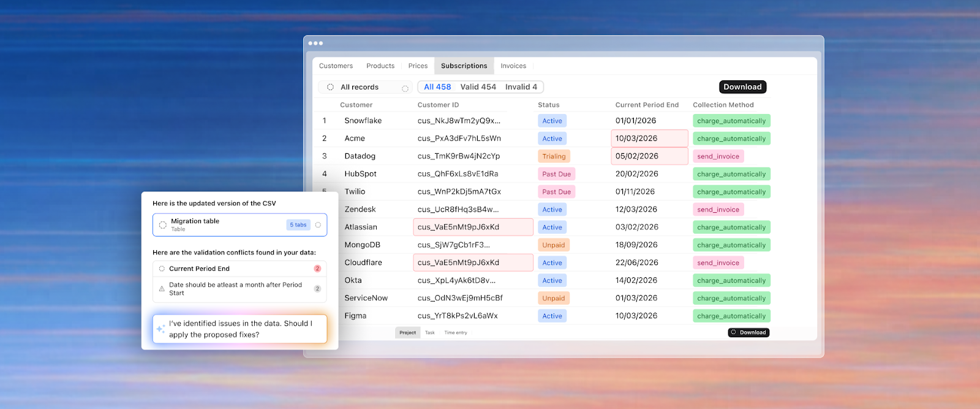
Task: Switch to the Prices tab
Action: pyautogui.click(x=418, y=66)
